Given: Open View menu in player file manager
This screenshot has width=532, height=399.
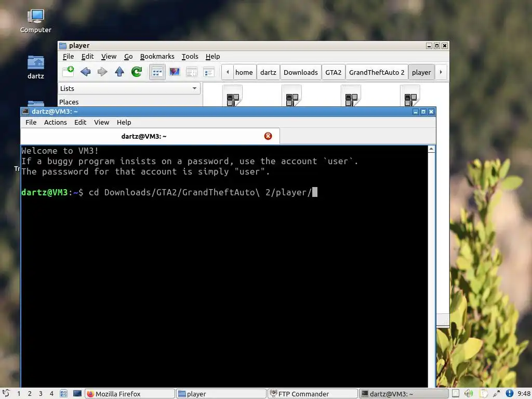Looking at the screenshot, I should pyautogui.click(x=109, y=56).
